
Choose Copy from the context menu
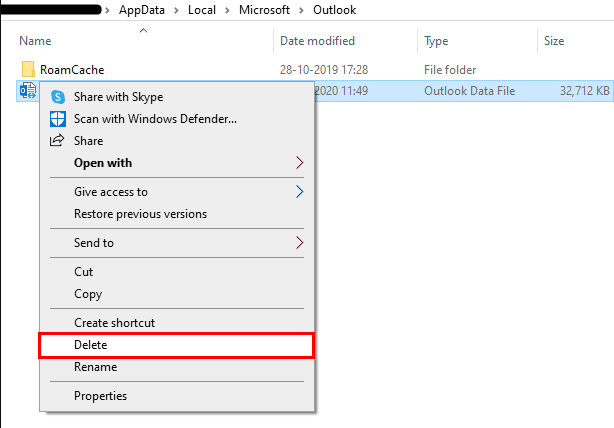click(88, 294)
